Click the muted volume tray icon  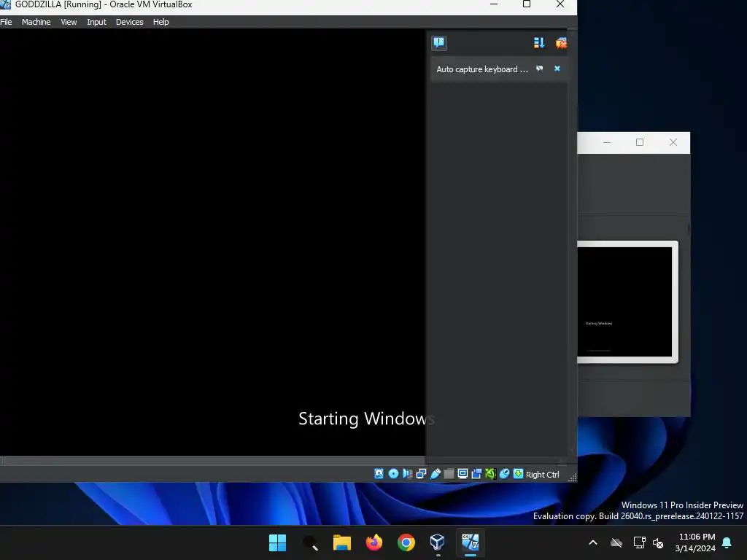(659, 542)
